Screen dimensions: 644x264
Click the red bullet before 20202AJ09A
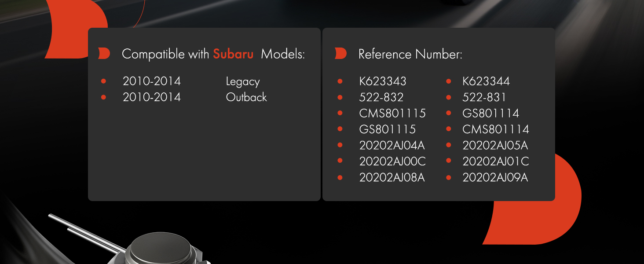coord(449,177)
